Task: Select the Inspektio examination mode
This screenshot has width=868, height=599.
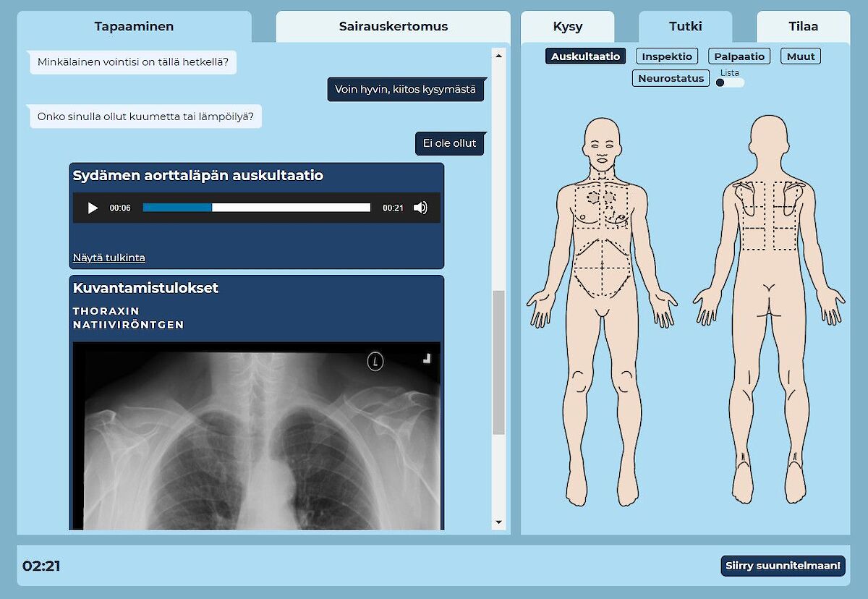Action: pos(667,56)
